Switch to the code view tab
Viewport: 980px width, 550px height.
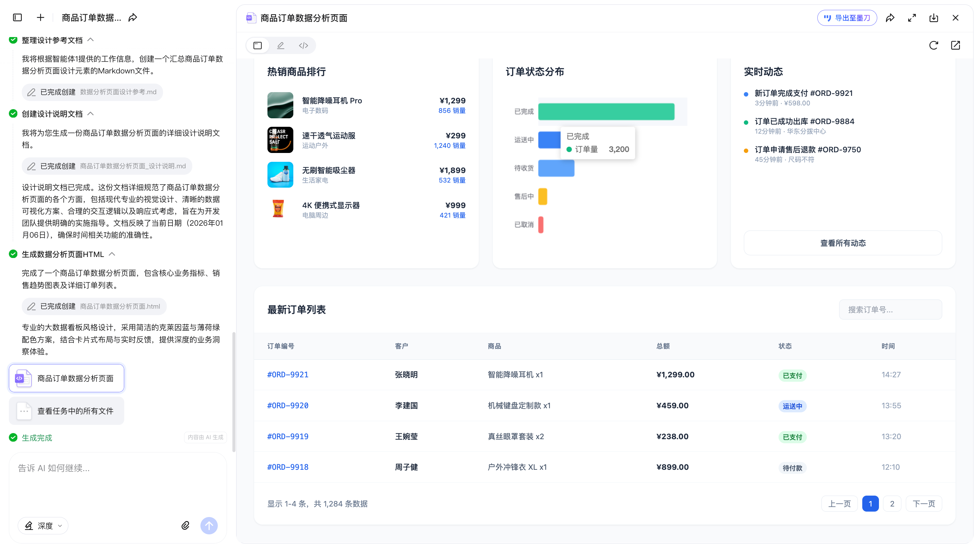(x=303, y=46)
